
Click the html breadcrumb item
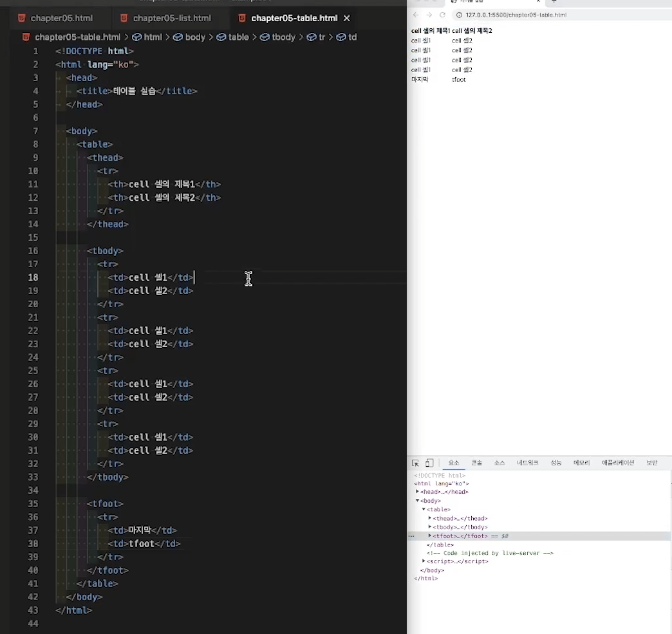point(153,37)
